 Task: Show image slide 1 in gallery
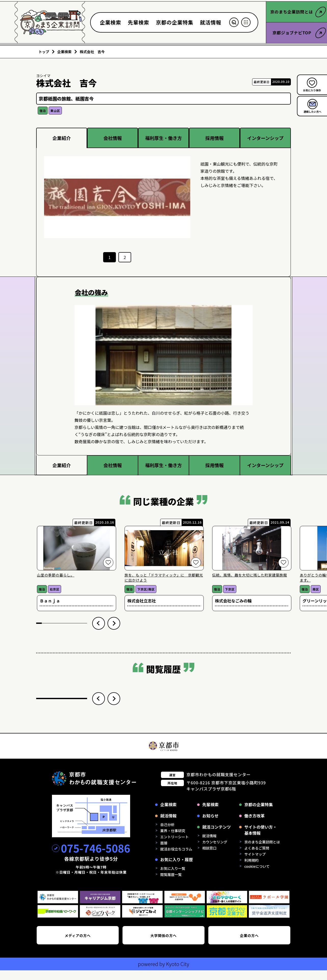click(x=109, y=257)
